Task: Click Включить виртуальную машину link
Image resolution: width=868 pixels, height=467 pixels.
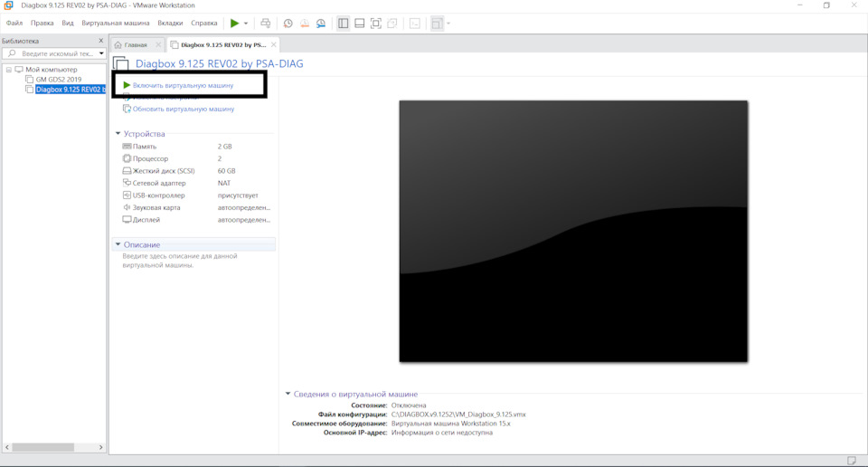Action: (183, 85)
